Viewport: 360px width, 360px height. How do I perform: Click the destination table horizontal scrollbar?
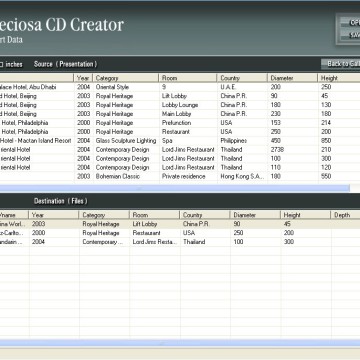click(180, 343)
